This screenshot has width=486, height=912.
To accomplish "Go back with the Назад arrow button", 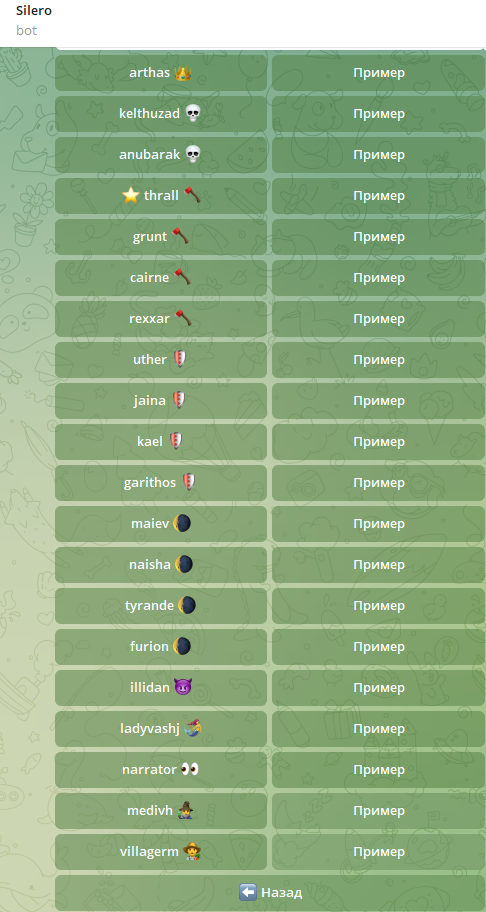I will [x=270, y=893].
